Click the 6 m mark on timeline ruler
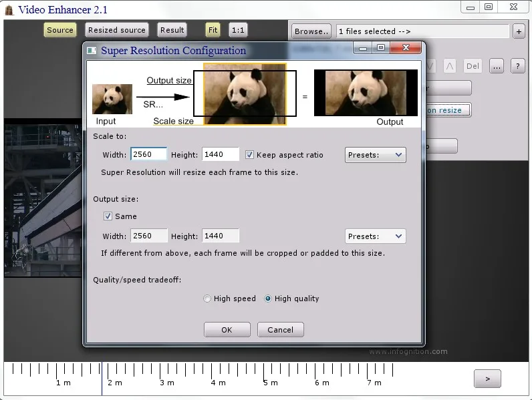 (322, 383)
